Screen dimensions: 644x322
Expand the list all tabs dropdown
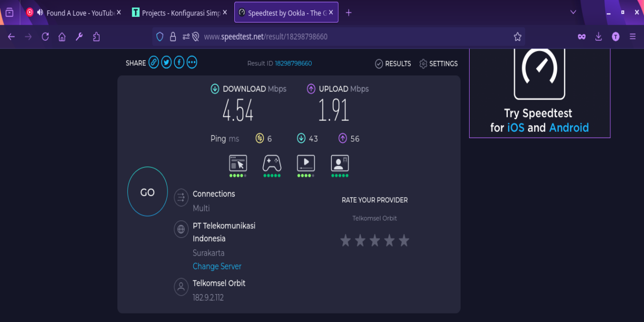(573, 12)
